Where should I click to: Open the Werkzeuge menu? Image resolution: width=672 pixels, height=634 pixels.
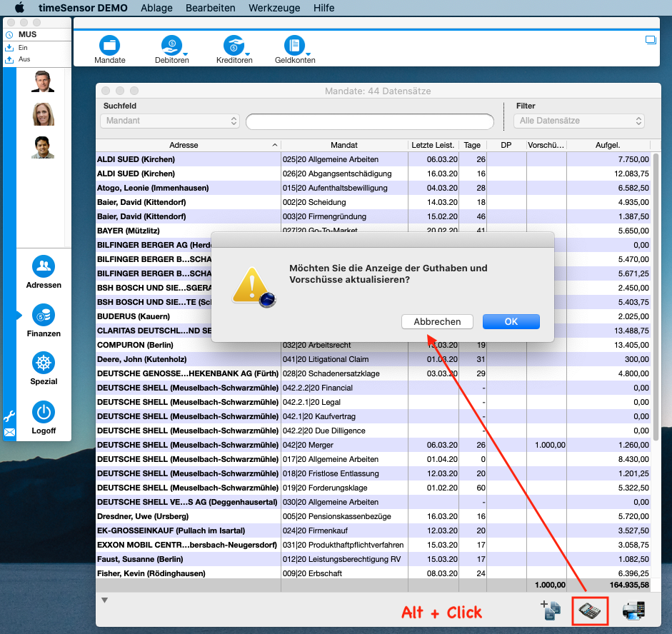click(x=274, y=8)
